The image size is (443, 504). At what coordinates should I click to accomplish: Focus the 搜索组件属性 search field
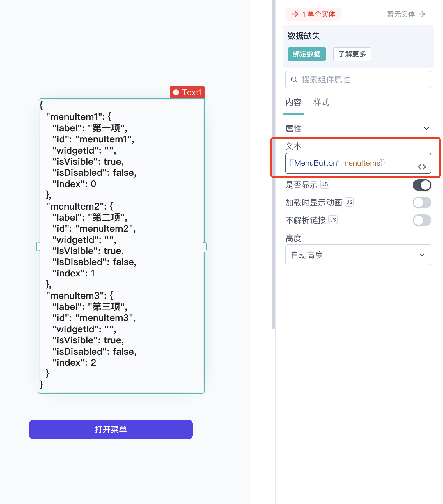coord(358,79)
